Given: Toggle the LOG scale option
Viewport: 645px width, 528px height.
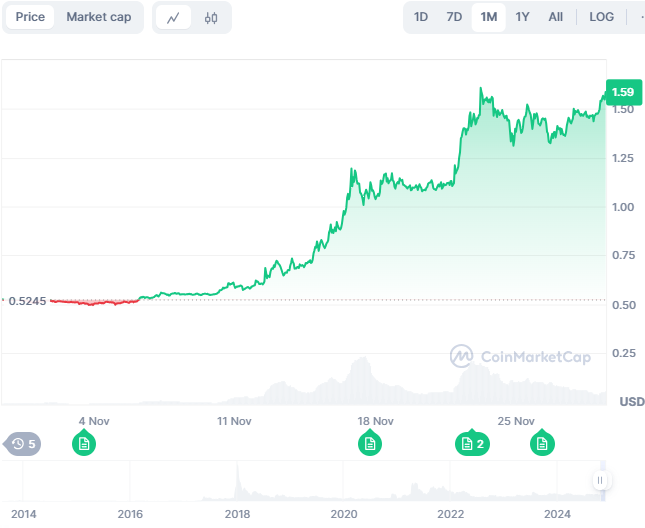Looking at the screenshot, I should [602, 17].
